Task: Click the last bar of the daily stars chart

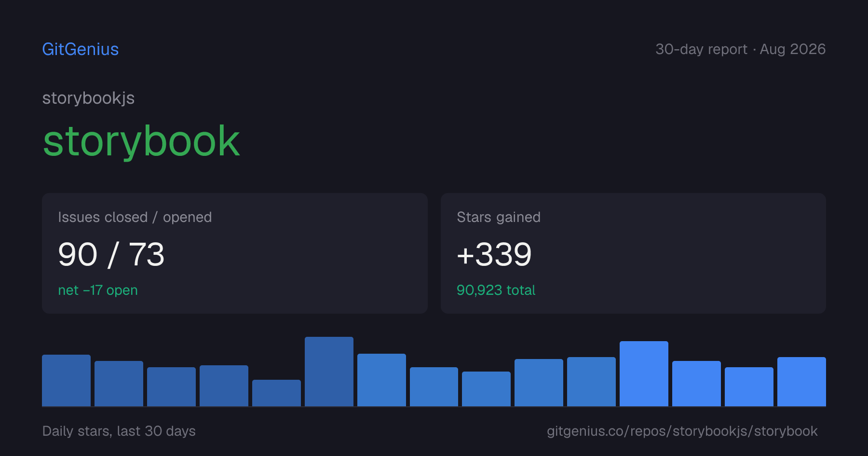Action: pos(801,382)
